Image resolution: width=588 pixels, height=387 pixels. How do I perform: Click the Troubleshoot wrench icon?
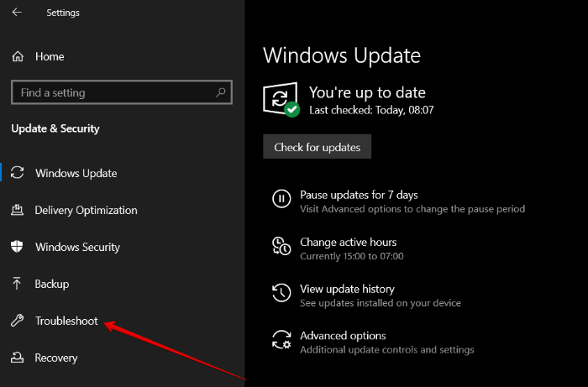coord(18,321)
